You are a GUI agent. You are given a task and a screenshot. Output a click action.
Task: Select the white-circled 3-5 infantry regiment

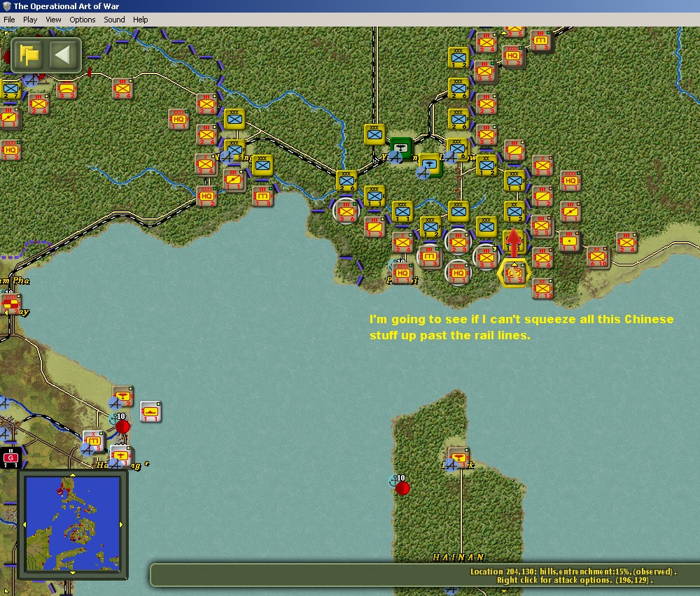(x=486, y=257)
